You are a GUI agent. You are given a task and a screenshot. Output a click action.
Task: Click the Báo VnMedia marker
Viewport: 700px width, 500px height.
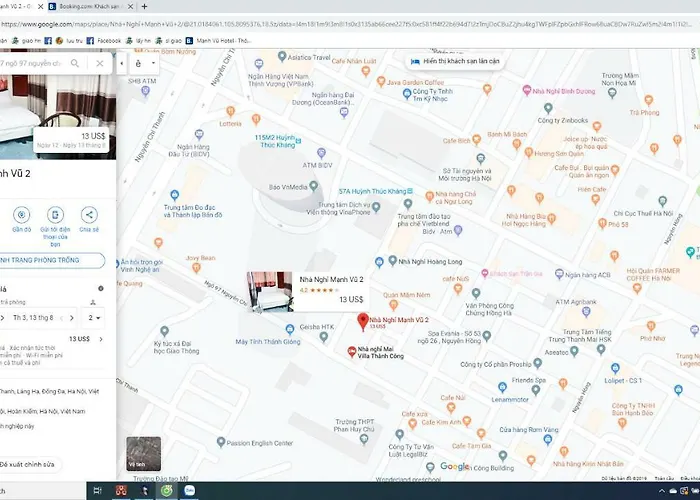313,185
